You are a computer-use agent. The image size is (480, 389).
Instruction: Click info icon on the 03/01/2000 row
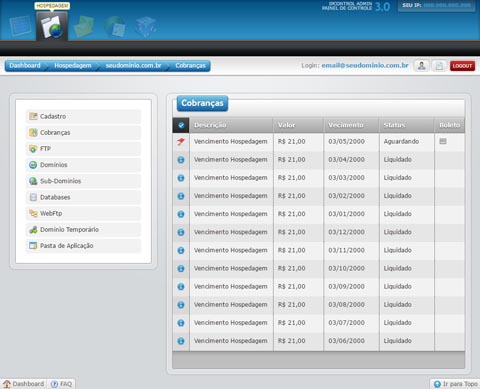pos(181,214)
